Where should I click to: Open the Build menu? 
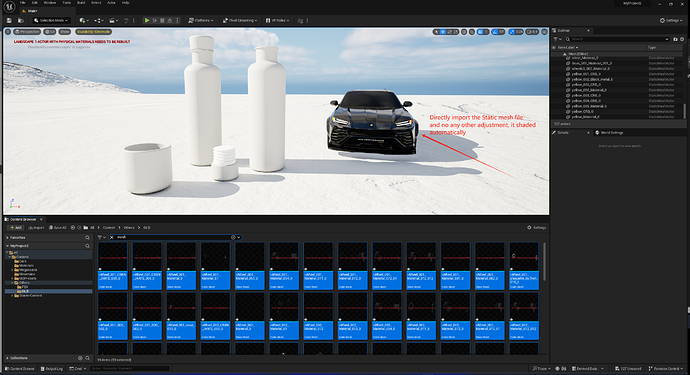[81, 3]
